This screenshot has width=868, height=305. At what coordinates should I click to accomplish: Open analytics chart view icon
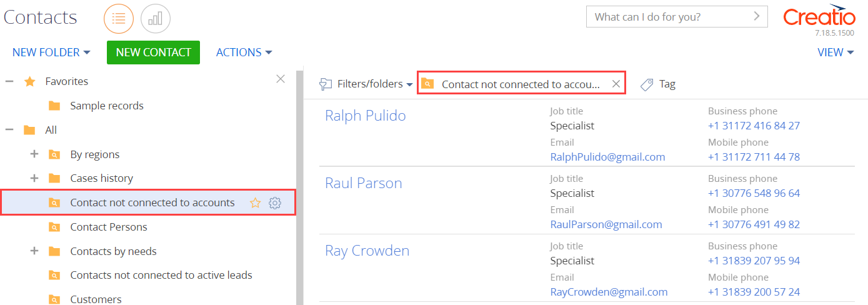tap(156, 18)
